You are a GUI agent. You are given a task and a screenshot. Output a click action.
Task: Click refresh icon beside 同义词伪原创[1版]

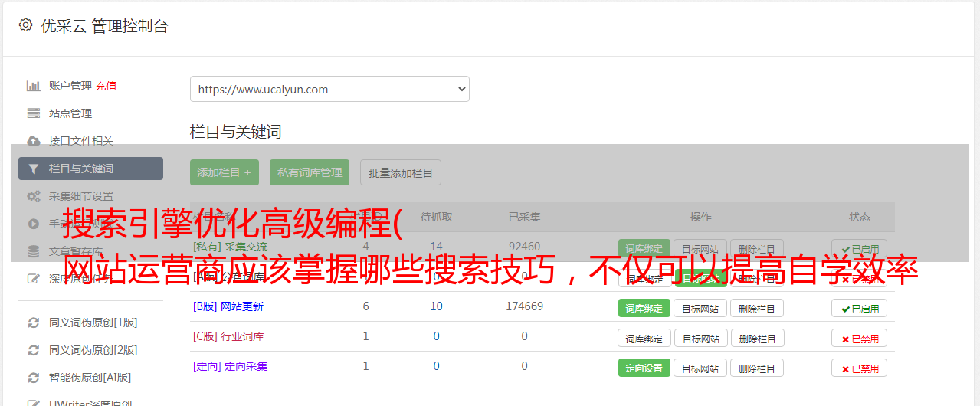(x=33, y=323)
